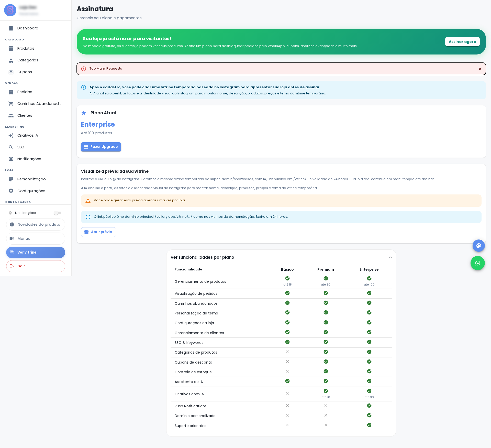Click the Assinar agora button
Image resolution: width=491 pixels, height=448 pixels.
[x=462, y=42]
